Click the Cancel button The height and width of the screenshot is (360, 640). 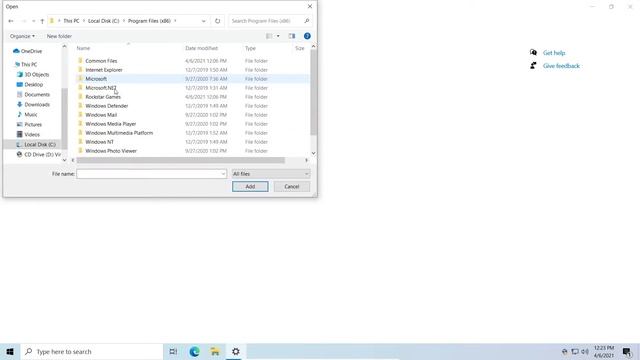[292, 187]
